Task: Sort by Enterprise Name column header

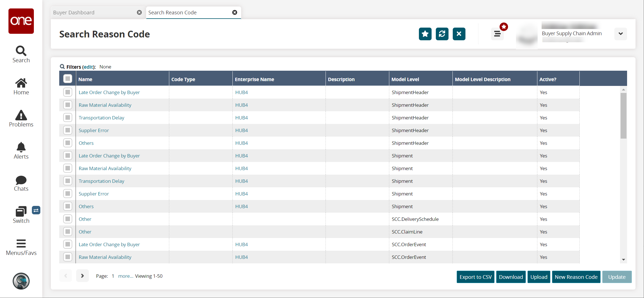Action: point(279,79)
